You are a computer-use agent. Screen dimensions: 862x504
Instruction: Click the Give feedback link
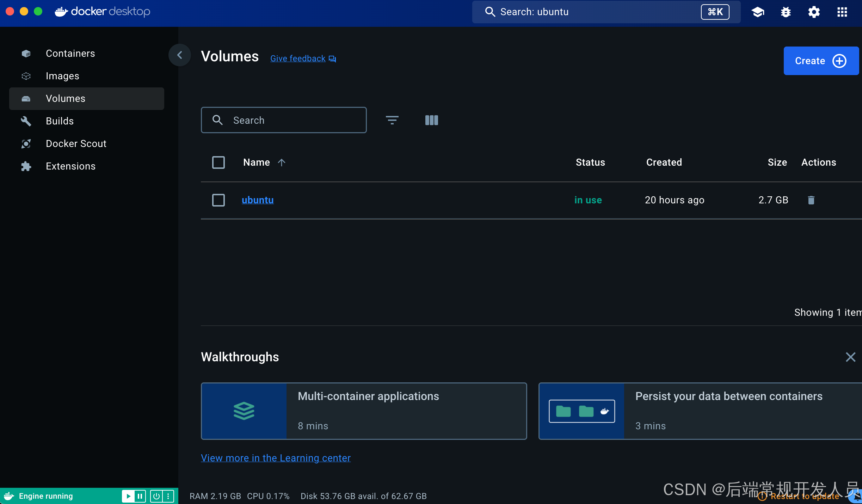point(303,59)
